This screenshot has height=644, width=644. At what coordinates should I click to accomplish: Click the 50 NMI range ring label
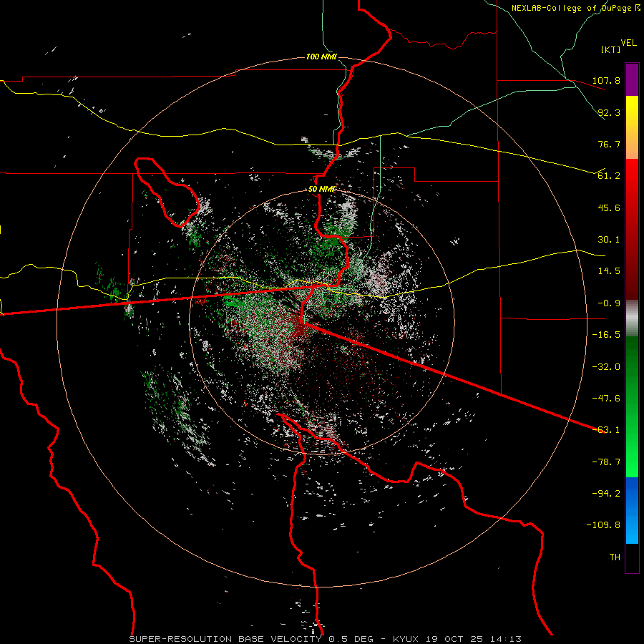click(x=321, y=190)
